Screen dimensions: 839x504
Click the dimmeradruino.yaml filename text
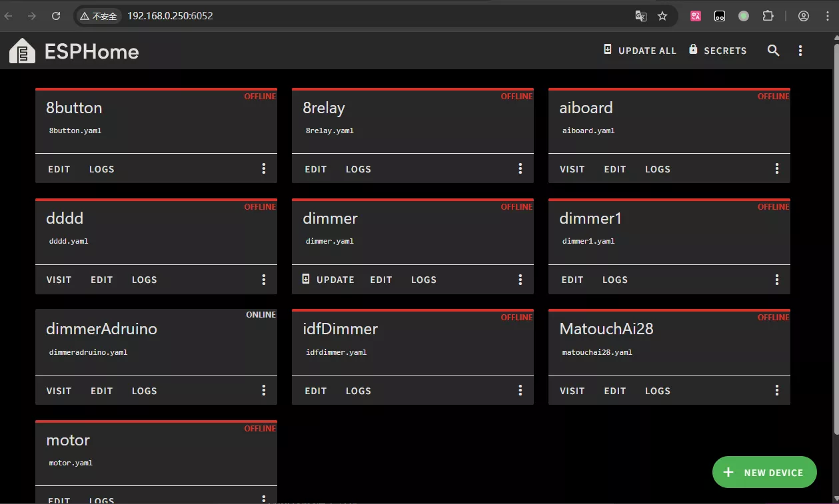click(88, 352)
